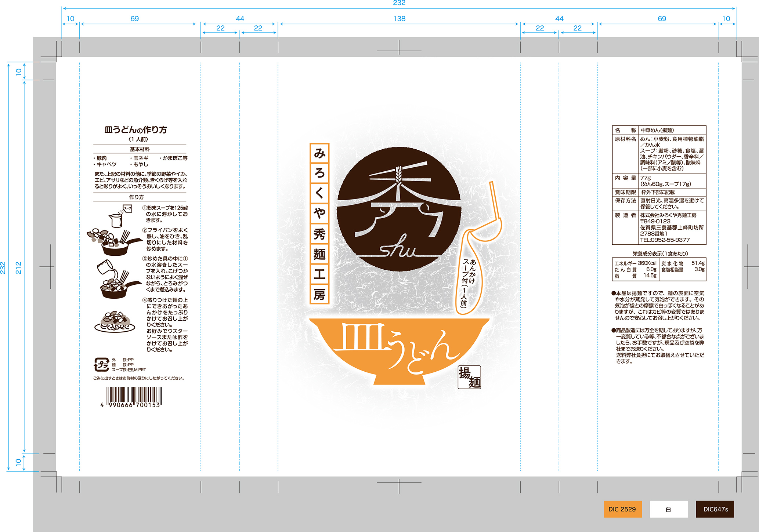Image resolution: width=759 pixels, height=532 pixels.
Task: Click the 基本材料 section header
Action: [140, 149]
